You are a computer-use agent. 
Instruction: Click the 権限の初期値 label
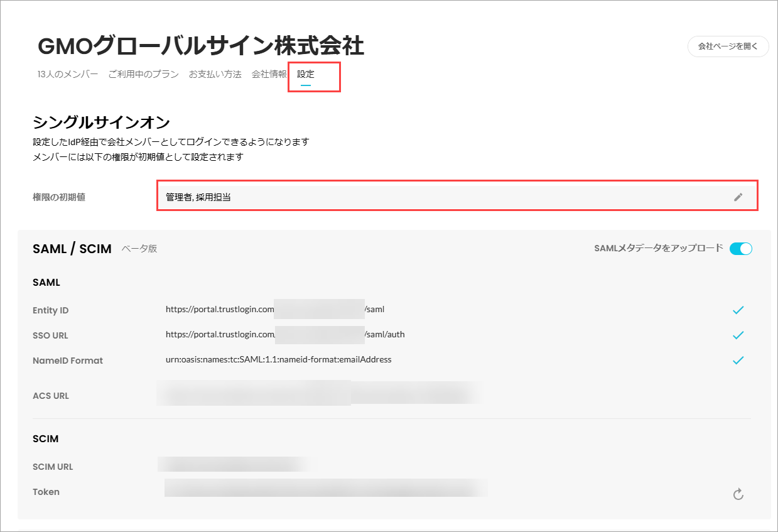(59, 197)
